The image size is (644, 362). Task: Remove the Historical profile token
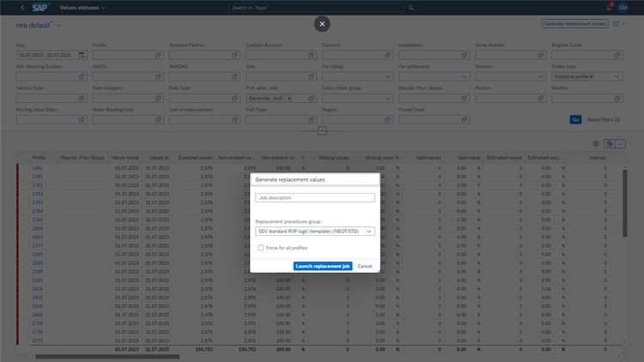coord(592,76)
